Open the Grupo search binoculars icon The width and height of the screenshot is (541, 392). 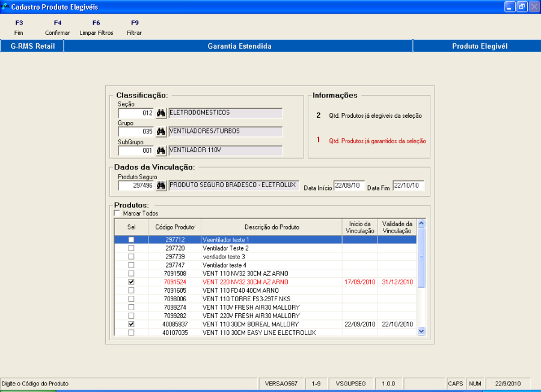click(x=160, y=132)
